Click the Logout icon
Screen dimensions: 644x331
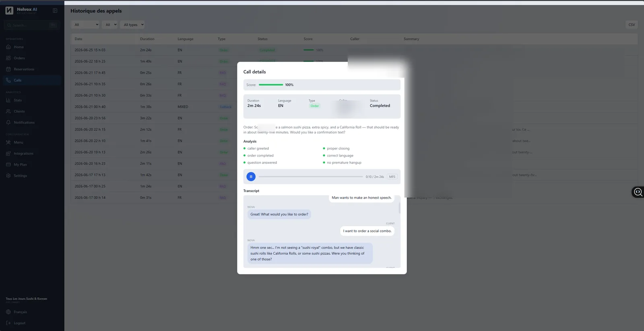tap(8, 323)
